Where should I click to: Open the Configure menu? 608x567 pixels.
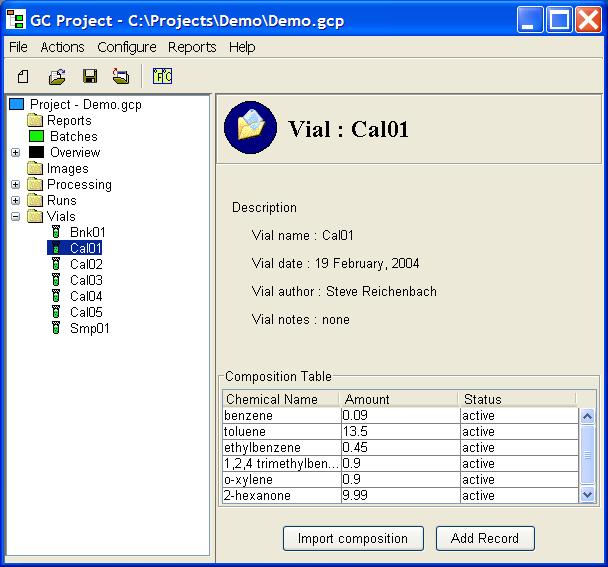(127, 47)
